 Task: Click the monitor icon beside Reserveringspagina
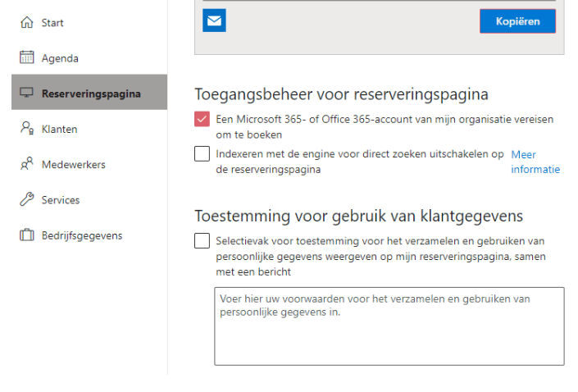(x=26, y=93)
